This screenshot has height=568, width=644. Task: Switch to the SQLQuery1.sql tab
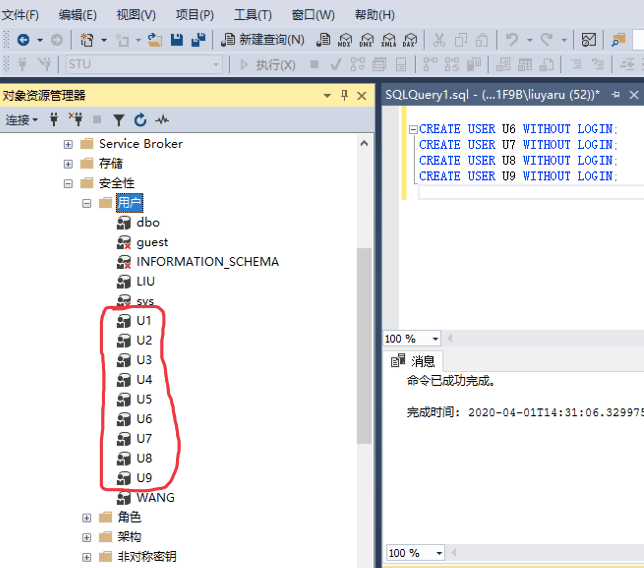point(492,95)
